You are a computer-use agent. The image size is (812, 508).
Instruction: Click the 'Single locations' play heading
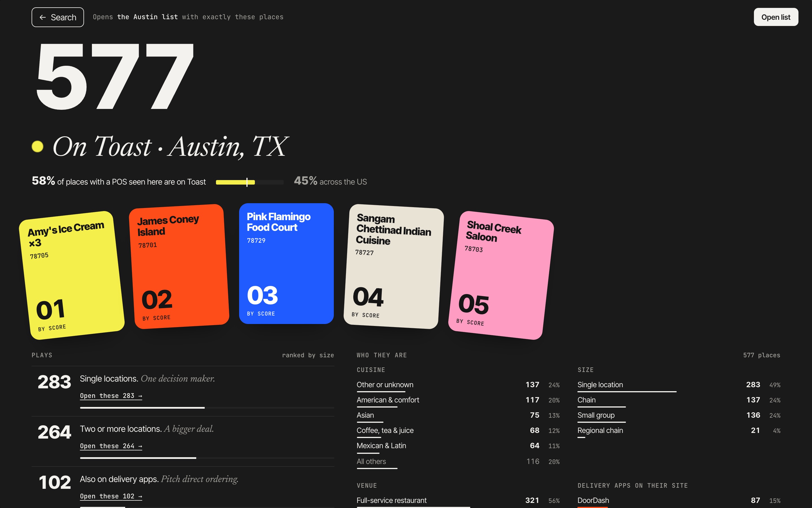(x=109, y=379)
